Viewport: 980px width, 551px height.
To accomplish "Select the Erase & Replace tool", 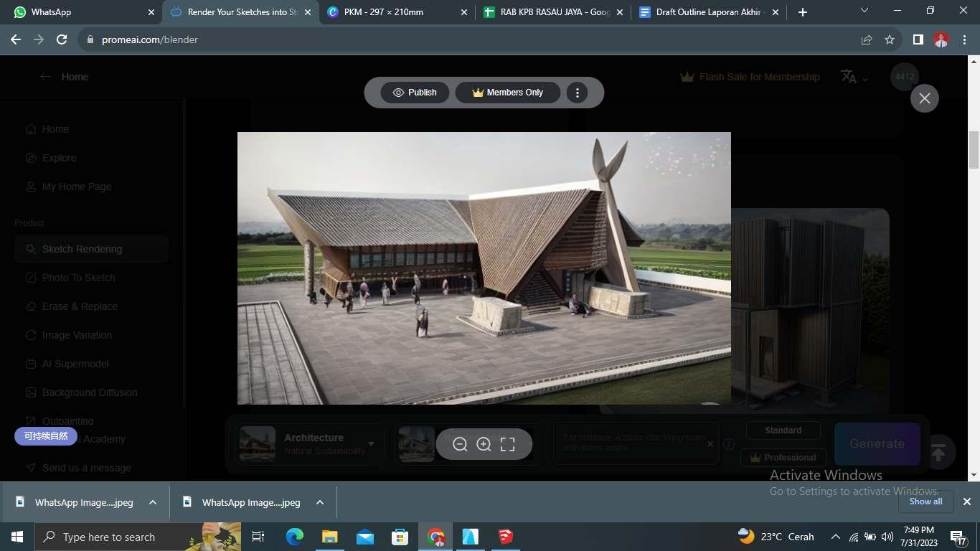I will [x=71, y=306].
